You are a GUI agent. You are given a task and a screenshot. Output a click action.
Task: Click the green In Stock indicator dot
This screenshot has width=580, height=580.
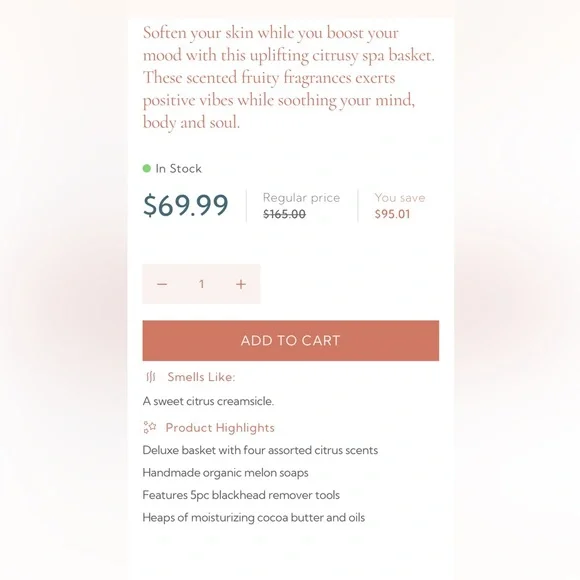(x=146, y=169)
